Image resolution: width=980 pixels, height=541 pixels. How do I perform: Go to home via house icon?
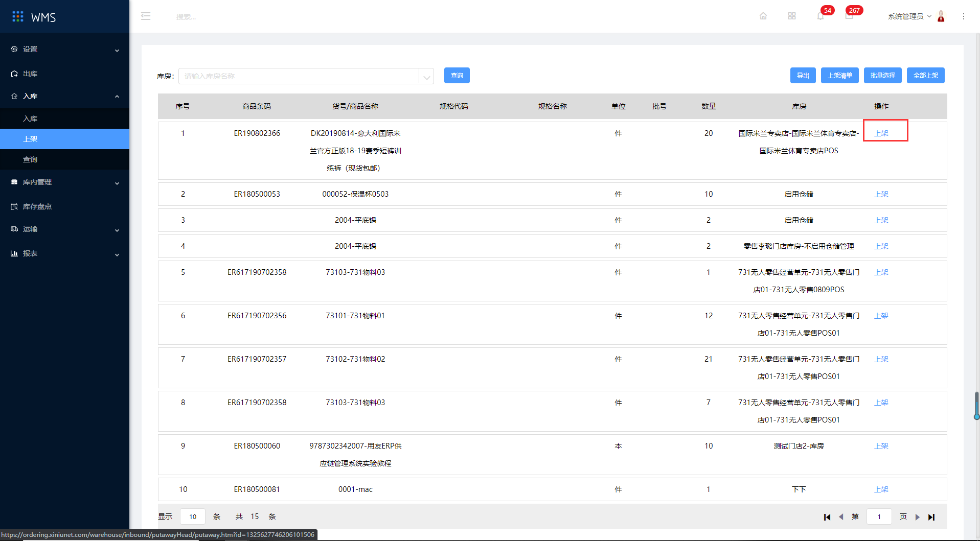[763, 16]
